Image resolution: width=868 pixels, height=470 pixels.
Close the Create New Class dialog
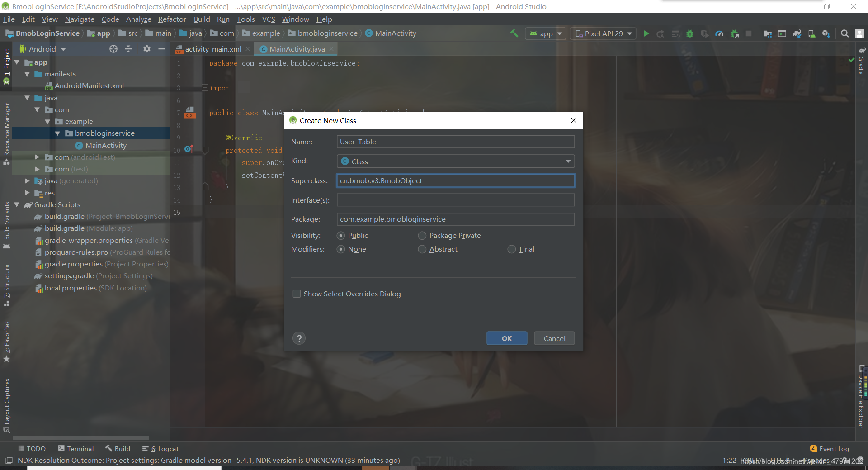click(x=573, y=120)
